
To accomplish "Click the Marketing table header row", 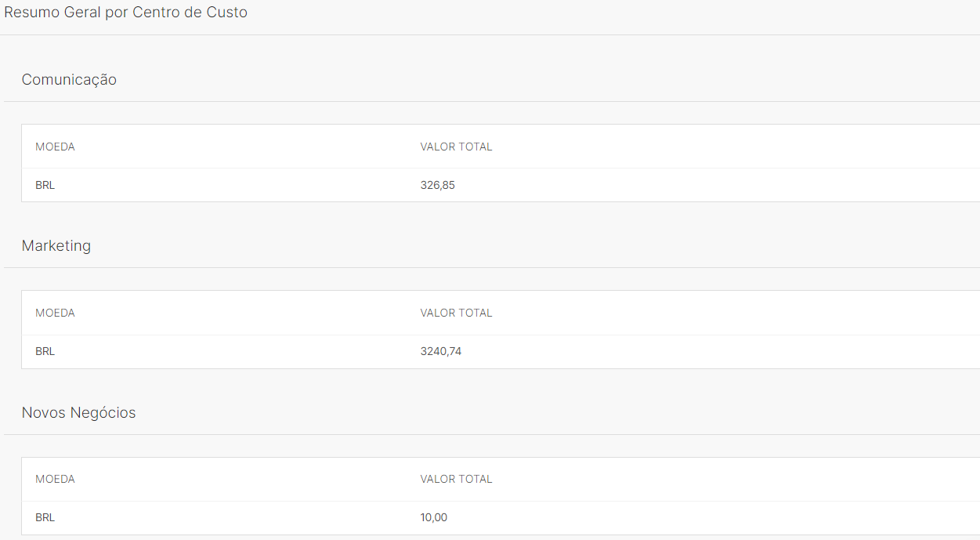I will [501, 313].
